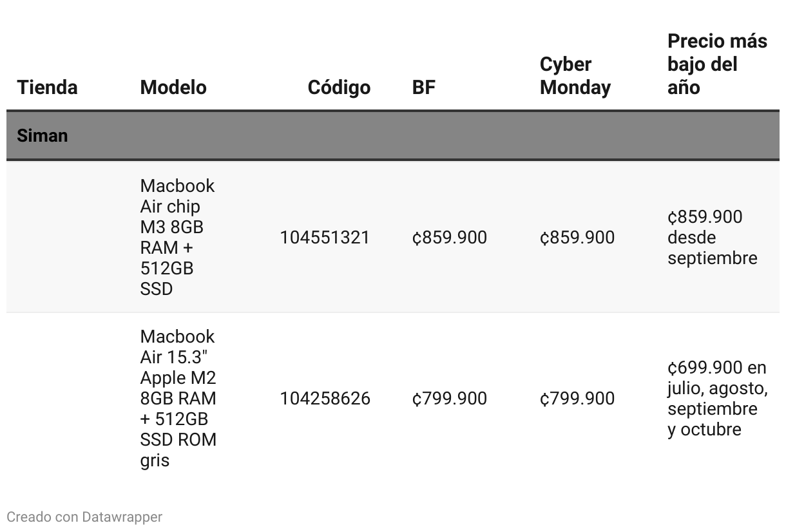Click the Modelo column header
The height and width of the screenshot is (532, 786).
pyautogui.click(x=173, y=88)
